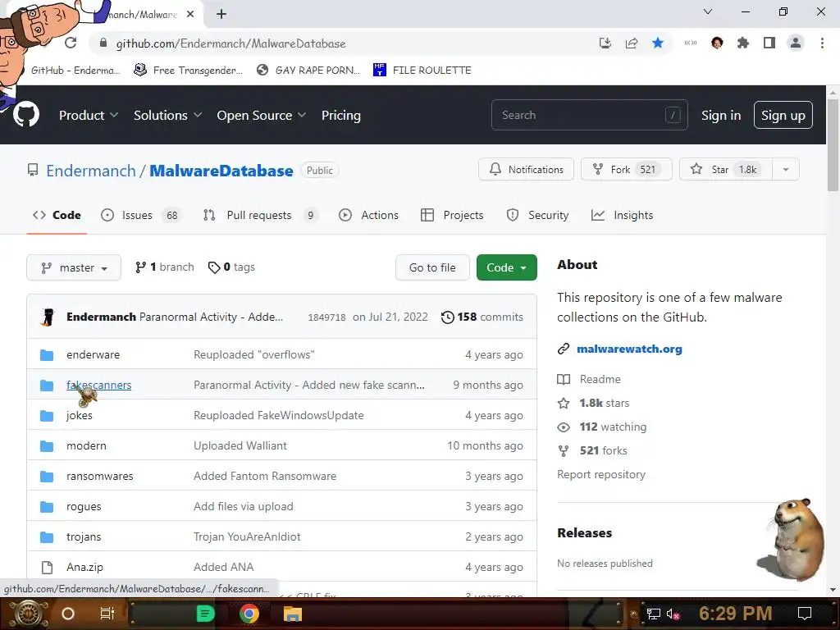Click Endermanch avatar in commit row
The image size is (840, 630).
48,317
